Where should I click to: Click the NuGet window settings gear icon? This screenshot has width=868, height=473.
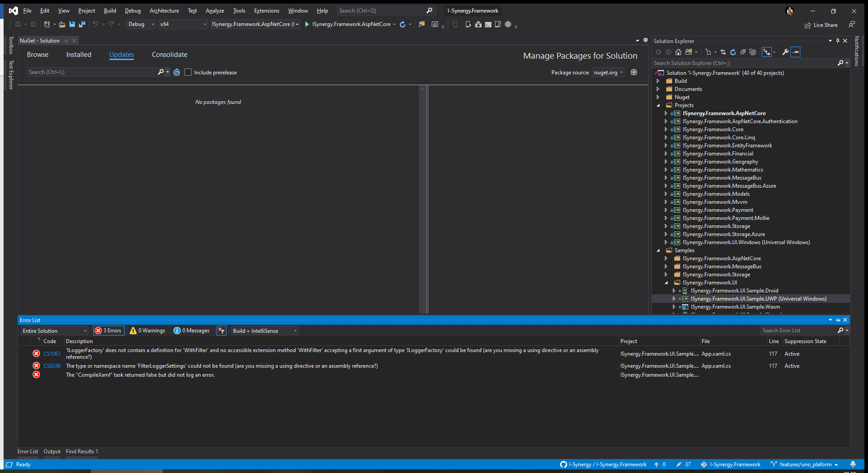[x=646, y=40]
